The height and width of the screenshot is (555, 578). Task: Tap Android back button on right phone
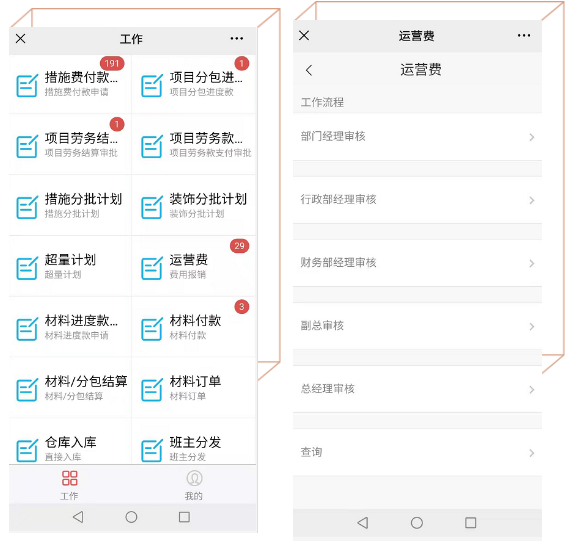pos(363,523)
